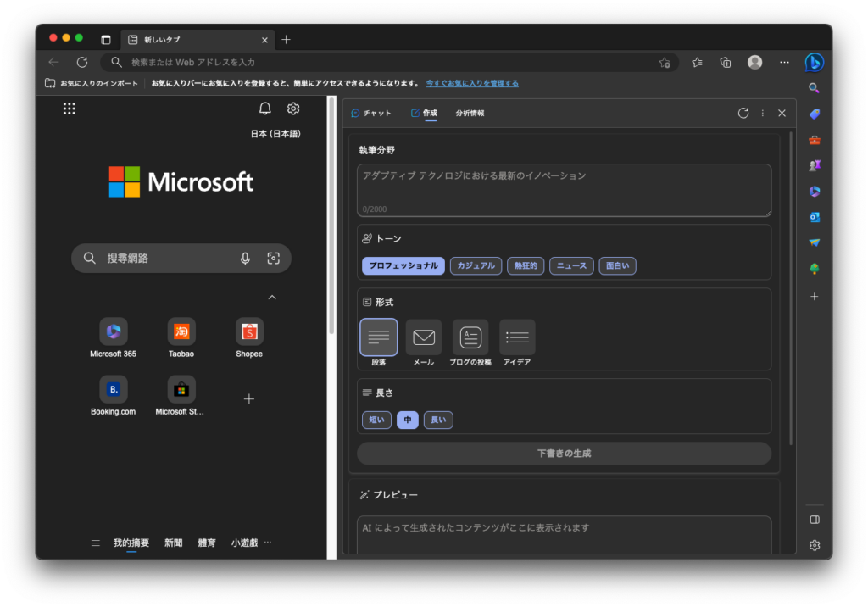Viewport: 868px width, 607px height.
Task: Choose the 段落 paragraph format
Action: 379,337
